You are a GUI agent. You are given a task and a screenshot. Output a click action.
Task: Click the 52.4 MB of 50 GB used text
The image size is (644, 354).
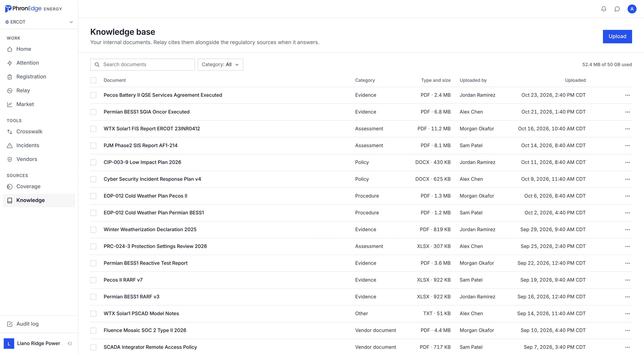pos(607,65)
